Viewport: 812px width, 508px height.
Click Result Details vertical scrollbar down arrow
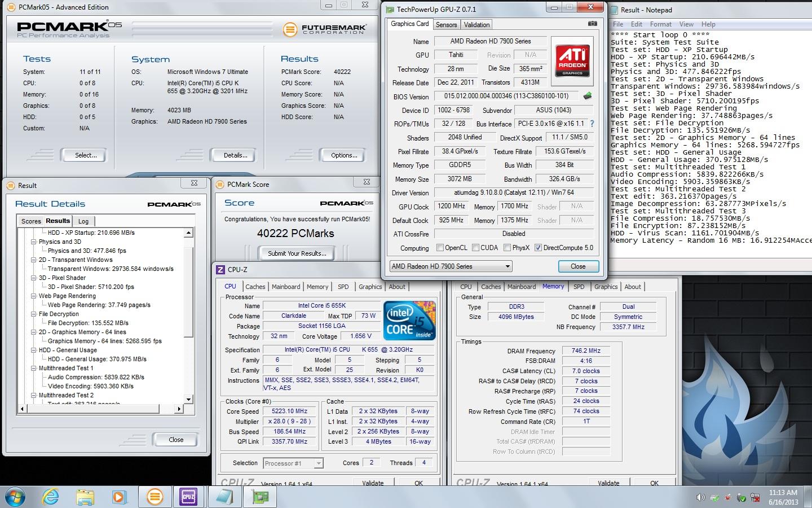click(x=188, y=399)
